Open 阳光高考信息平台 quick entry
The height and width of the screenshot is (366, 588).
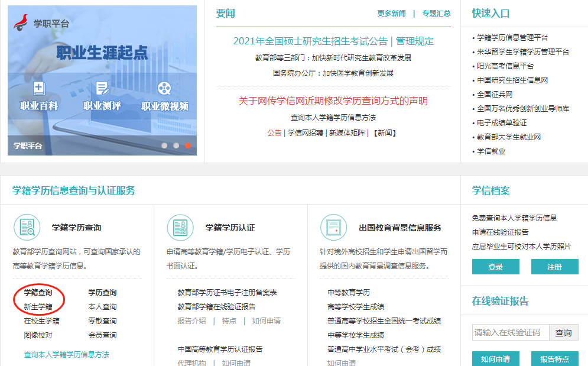pyautogui.click(x=505, y=66)
